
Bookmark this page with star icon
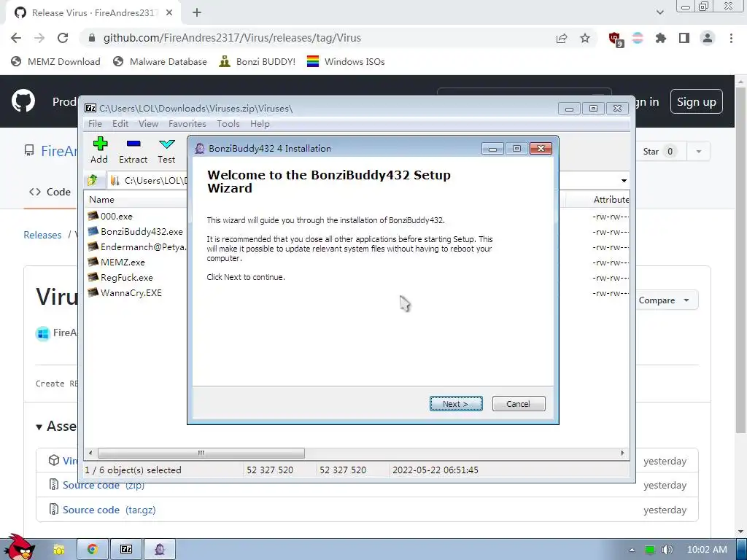point(585,38)
